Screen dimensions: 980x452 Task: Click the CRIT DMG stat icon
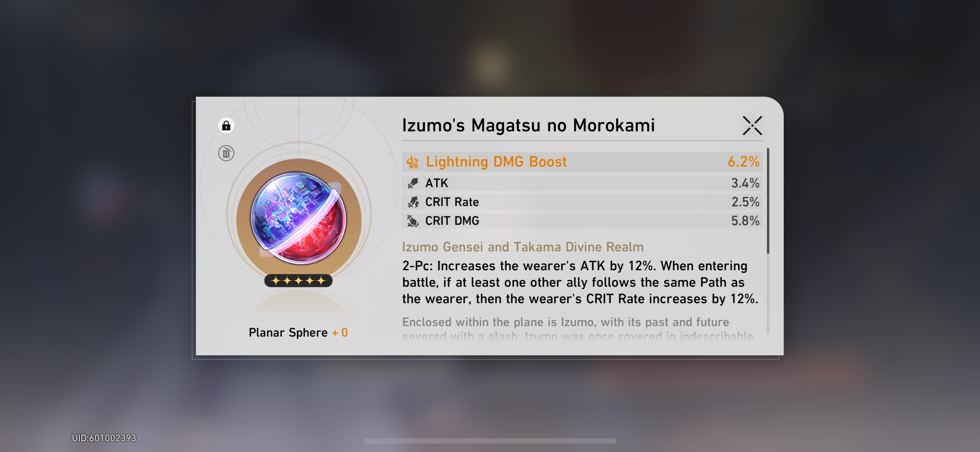coord(413,221)
